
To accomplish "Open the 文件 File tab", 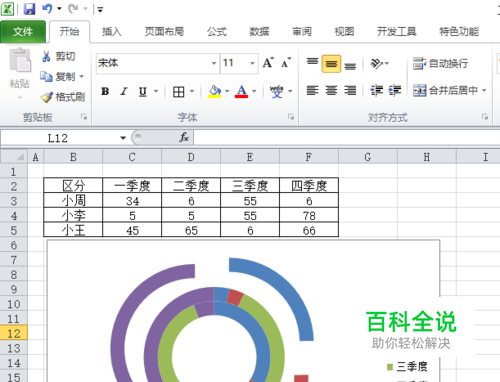I will 23,32.
